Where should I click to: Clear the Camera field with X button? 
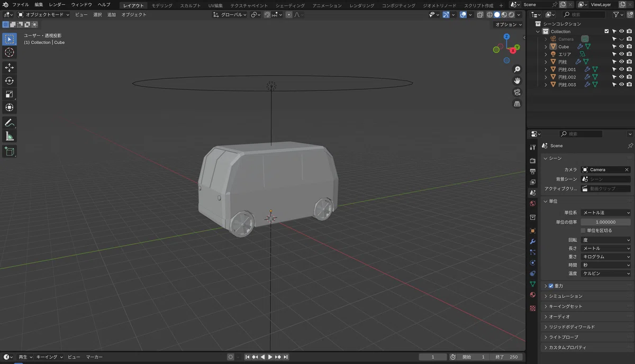click(x=627, y=170)
